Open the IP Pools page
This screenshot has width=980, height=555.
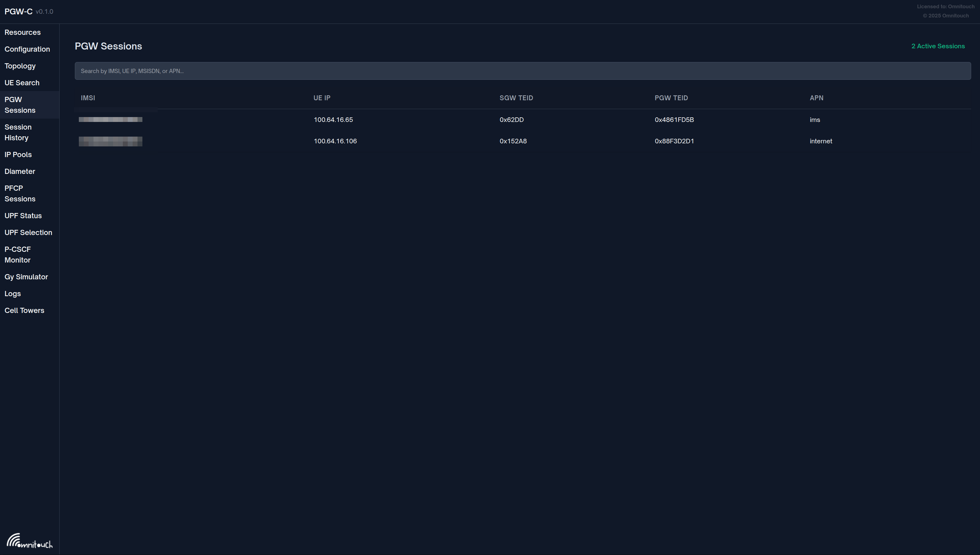[18, 154]
